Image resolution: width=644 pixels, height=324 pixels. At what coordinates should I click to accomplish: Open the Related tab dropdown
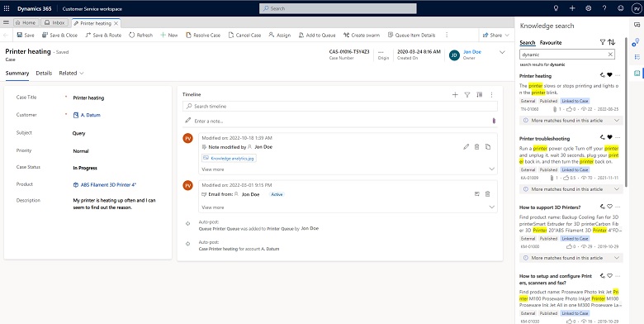pos(72,74)
